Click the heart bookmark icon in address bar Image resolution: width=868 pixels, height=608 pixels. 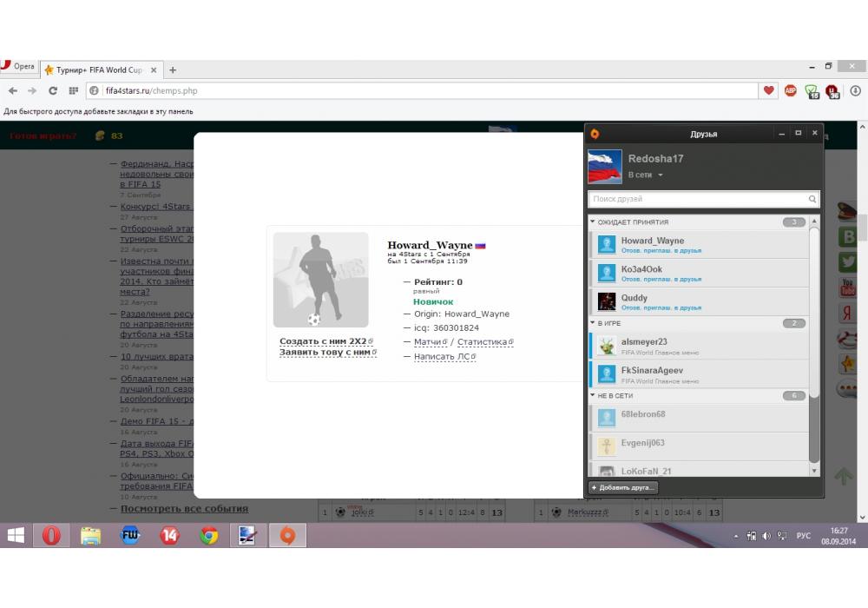click(769, 90)
